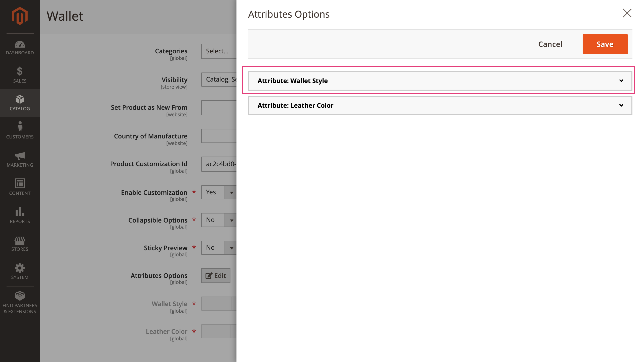This screenshot has height=362, width=644.
Task: Open the Content section in the sidebar
Action: (x=20, y=187)
